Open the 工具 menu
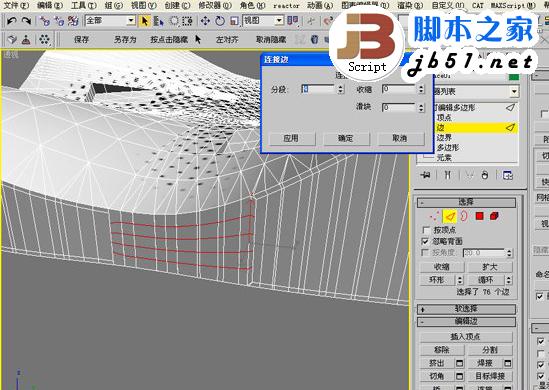 [x=84, y=6]
